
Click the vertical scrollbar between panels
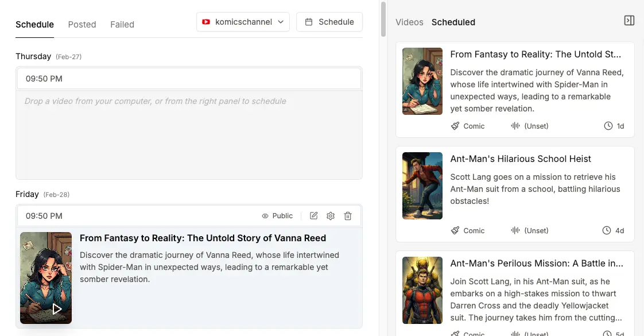[x=383, y=17]
